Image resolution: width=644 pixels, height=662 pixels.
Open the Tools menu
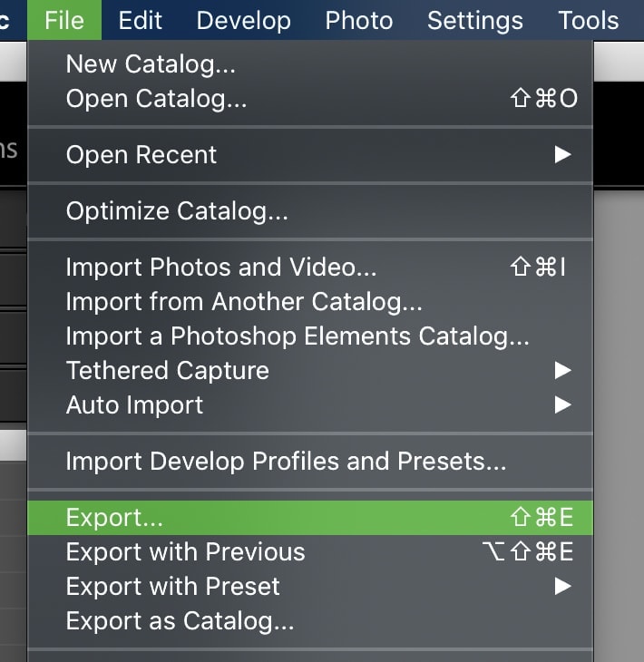point(589,20)
